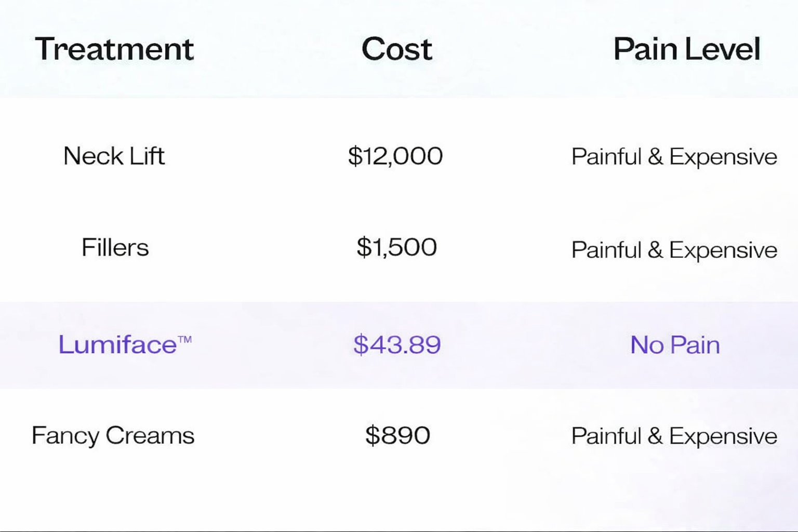Click the Treatment column header
Viewport: 798px width, 532px height.
pos(114,49)
